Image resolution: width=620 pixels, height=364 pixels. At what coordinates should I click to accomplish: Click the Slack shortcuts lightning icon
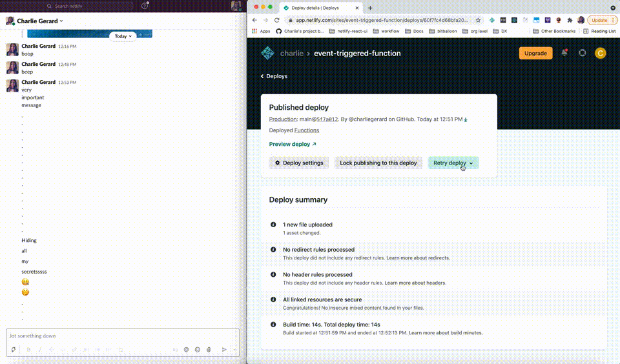[x=13, y=349]
